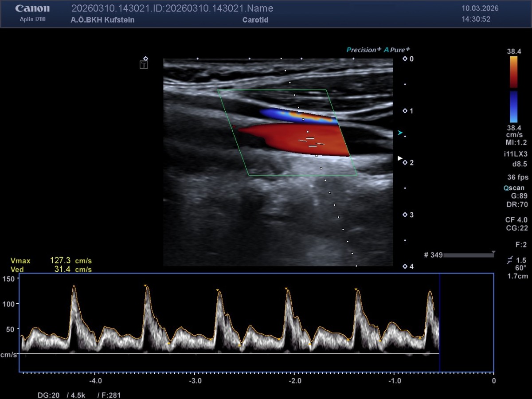The width and height of the screenshot is (532, 399).
Task: Open the small triangle above frame slider
Action: click(493, 252)
